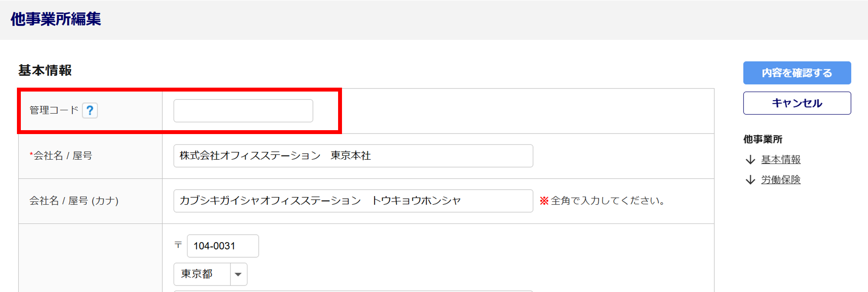The width and height of the screenshot is (868, 292).
Task: Click the down arrow icon beside 労働保険
Action: [750, 180]
